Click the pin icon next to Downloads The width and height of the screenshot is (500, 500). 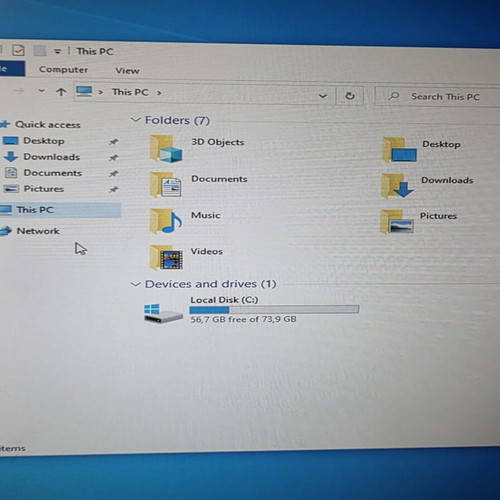point(114,157)
